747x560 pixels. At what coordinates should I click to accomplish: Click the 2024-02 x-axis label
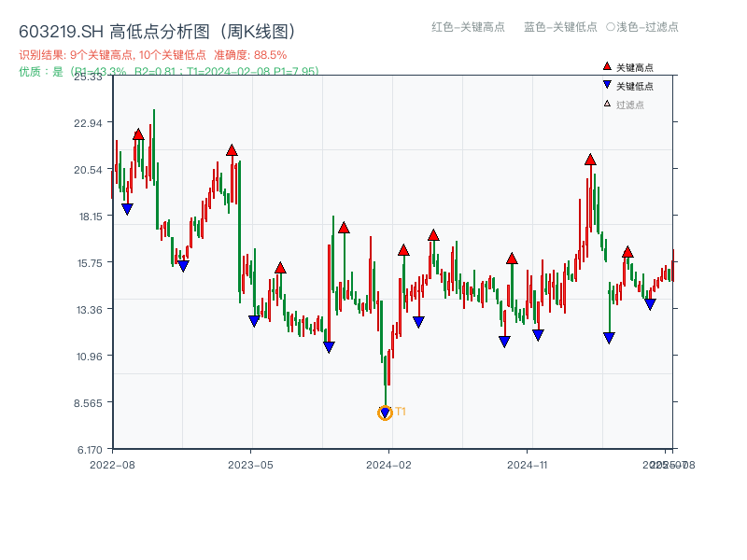pyautogui.click(x=388, y=462)
